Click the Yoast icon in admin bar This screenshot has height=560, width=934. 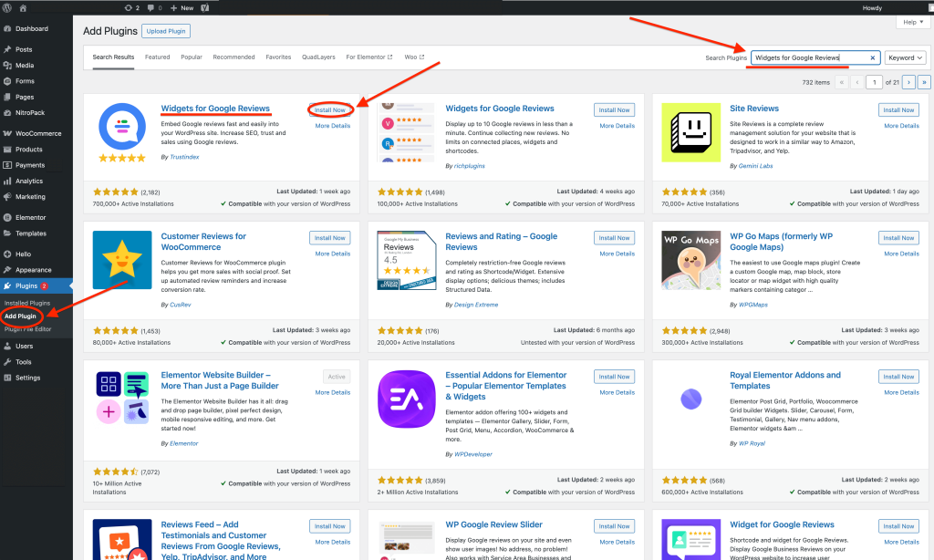click(x=204, y=7)
